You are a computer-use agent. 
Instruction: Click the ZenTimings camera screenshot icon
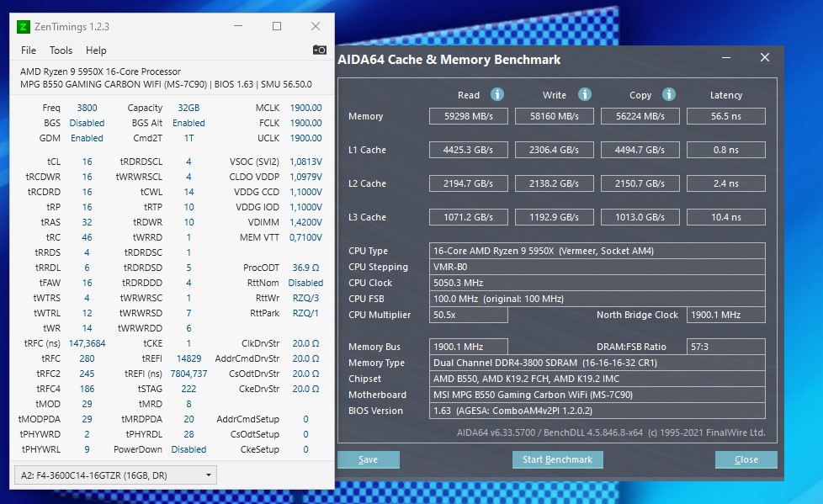pyautogui.click(x=320, y=50)
